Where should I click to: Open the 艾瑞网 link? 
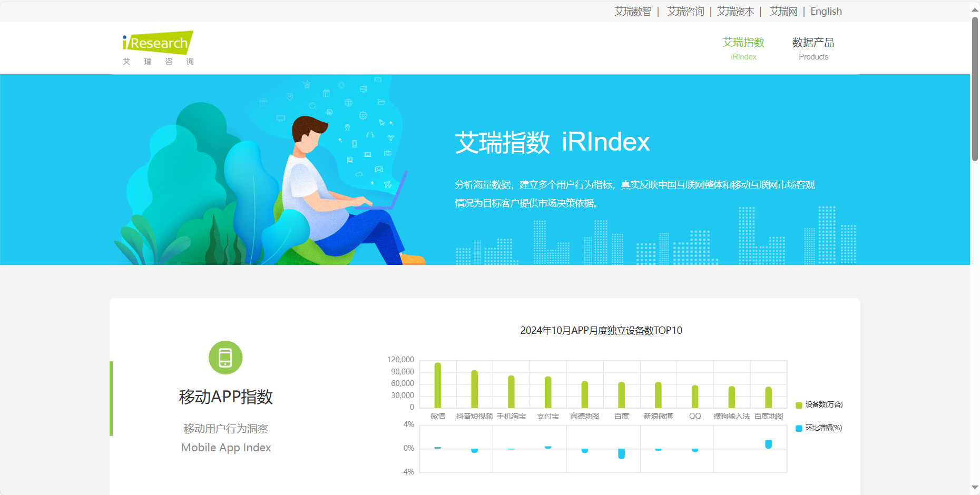783,11
